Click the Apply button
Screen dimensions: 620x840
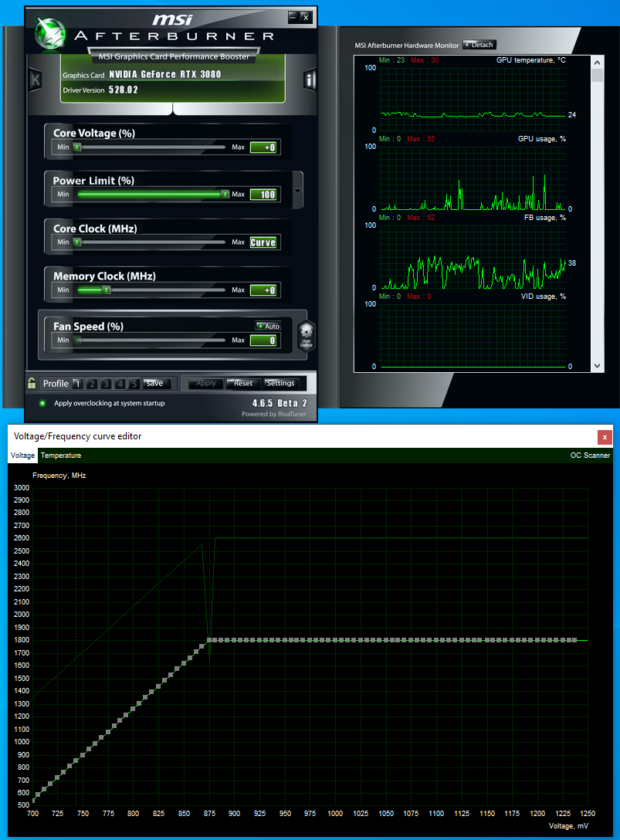(206, 383)
